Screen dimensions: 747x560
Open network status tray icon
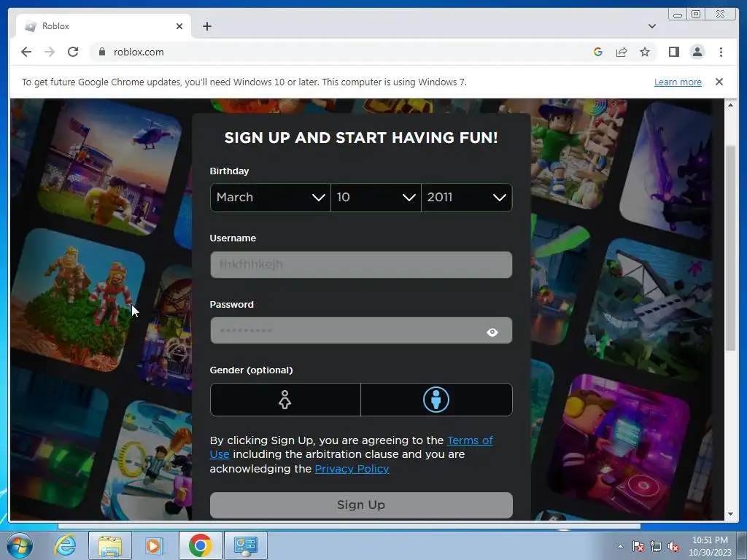tap(656, 547)
